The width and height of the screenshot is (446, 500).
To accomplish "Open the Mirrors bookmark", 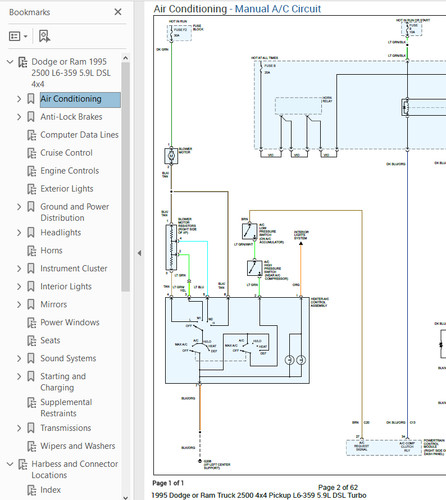I will tap(54, 305).
